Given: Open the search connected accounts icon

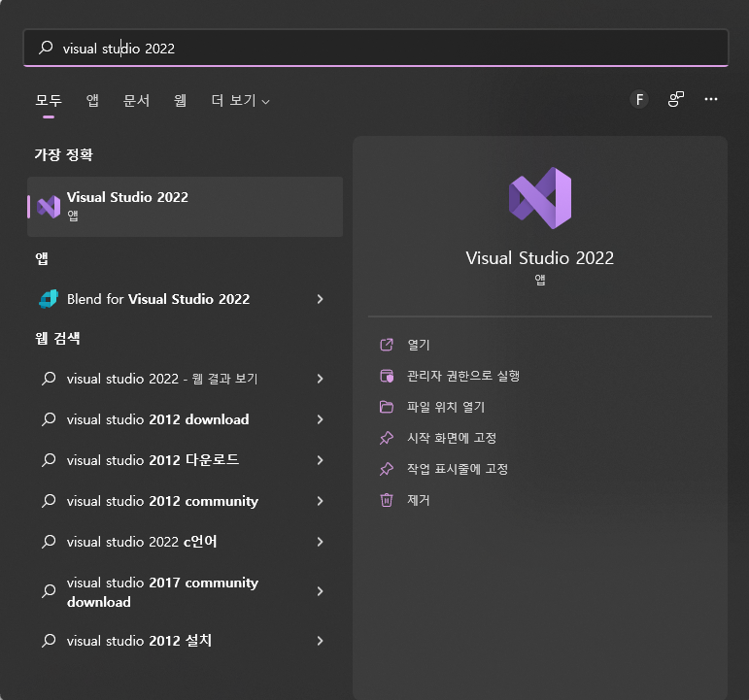Looking at the screenshot, I should (x=675, y=99).
